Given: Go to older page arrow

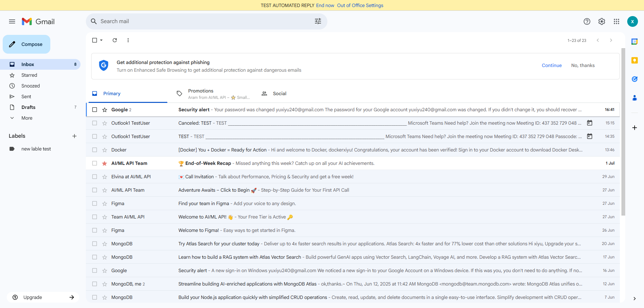Looking at the screenshot, I should click(611, 40).
